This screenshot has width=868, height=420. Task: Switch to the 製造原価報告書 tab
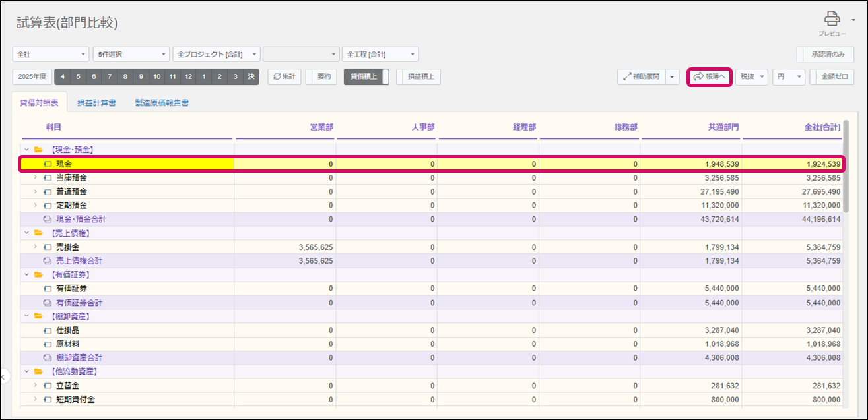click(x=162, y=103)
